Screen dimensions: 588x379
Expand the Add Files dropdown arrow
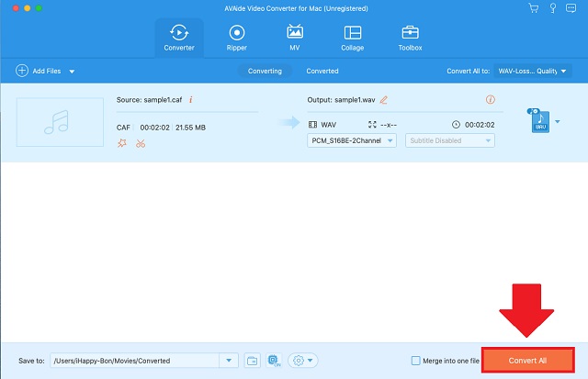tap(72, 72)
